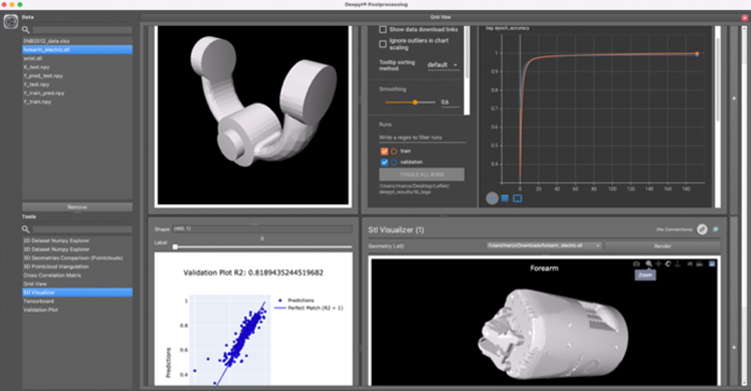Image resolution: width=751 pixels, height=391 pixels.
Task: Uncheck the validation run checkbox
Action: pos(384,162)
